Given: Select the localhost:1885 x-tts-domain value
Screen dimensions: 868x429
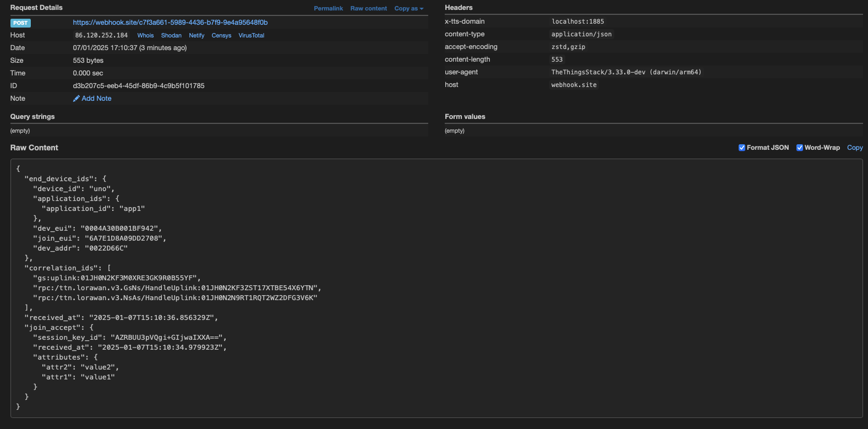Looking at the screenshot, I should [x=577, y=21].
